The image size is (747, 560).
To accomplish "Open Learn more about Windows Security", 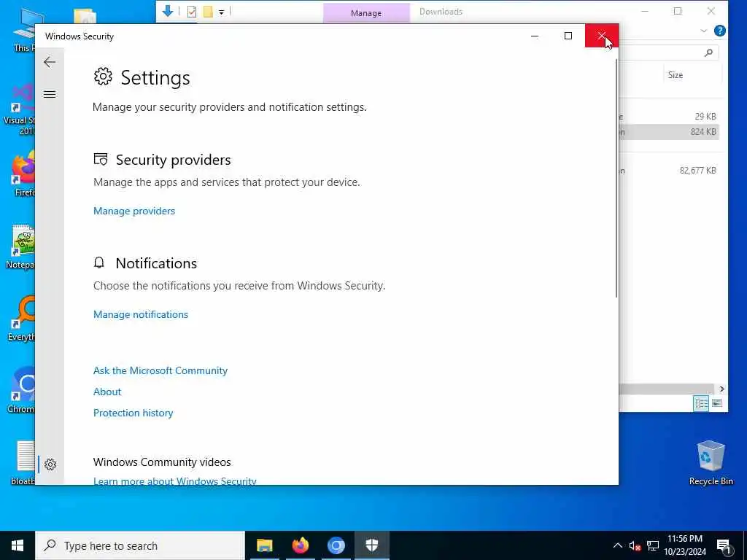I will point(175,481).
